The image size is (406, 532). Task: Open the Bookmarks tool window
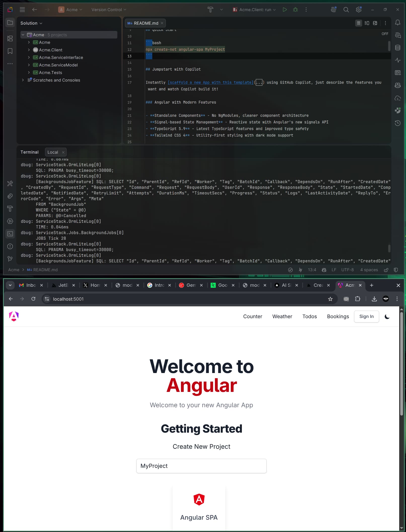(x=10, y=51)
